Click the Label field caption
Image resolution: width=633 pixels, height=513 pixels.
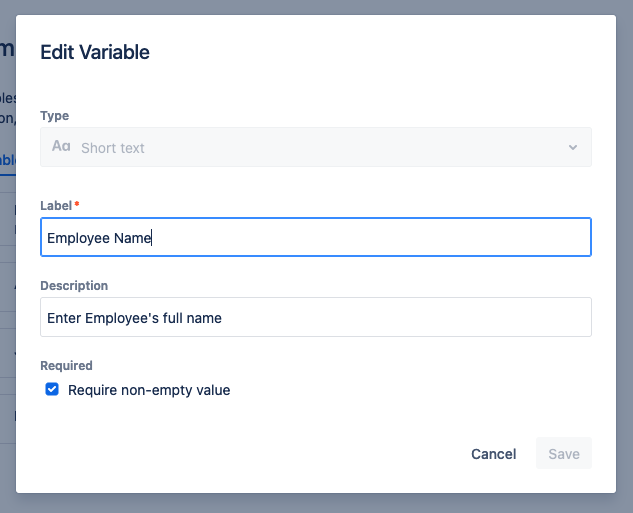coord(56,205)
